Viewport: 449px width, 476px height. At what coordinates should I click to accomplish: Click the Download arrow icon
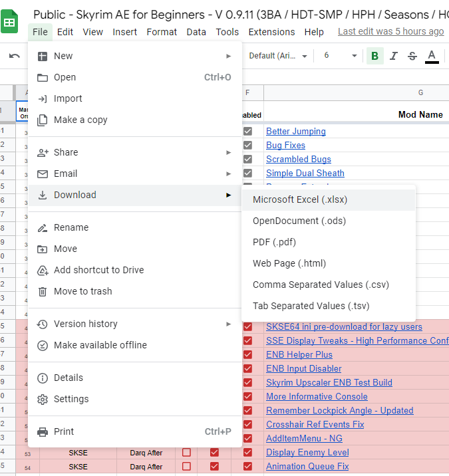tap(42, 195)
